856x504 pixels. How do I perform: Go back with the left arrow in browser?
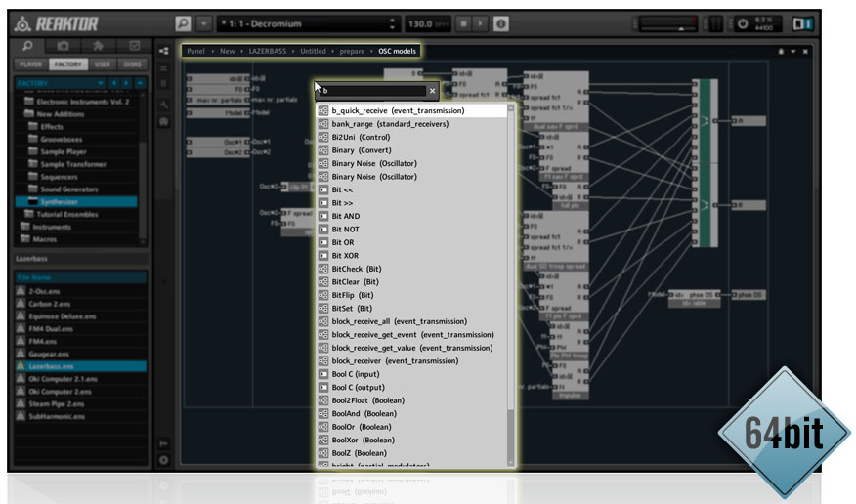click(114, 83)
